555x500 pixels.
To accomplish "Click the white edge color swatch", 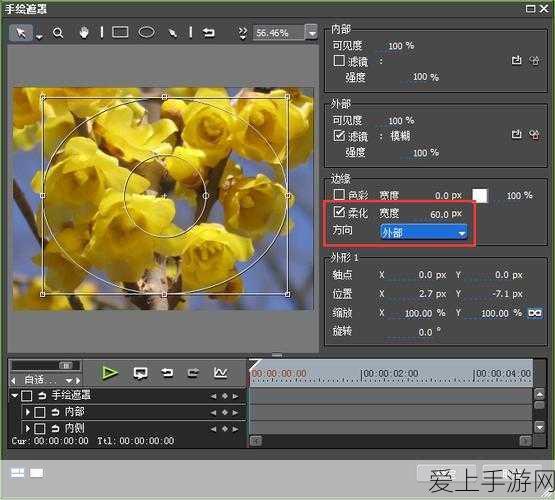I will [x=480, y=195].
